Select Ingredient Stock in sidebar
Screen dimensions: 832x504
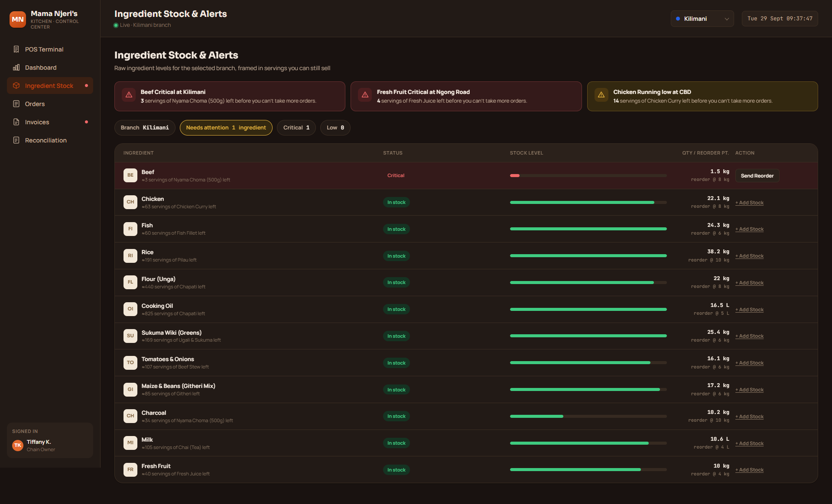point(50,86)
